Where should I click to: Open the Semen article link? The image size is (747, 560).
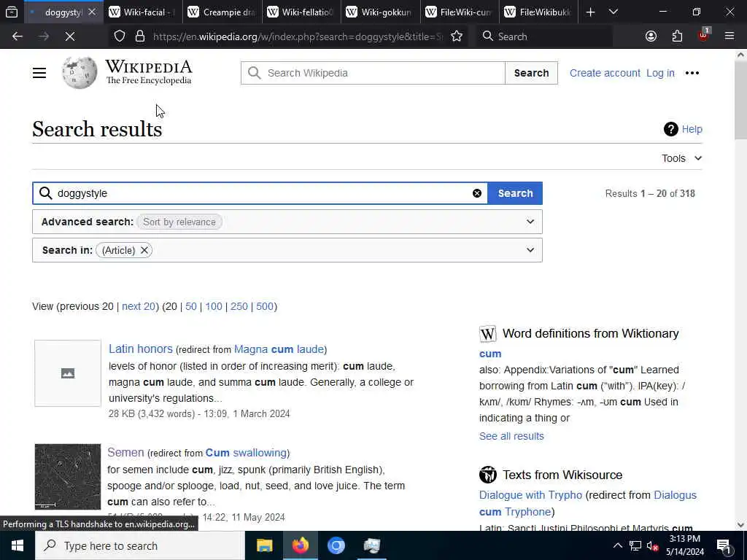[x=125, y=452]
